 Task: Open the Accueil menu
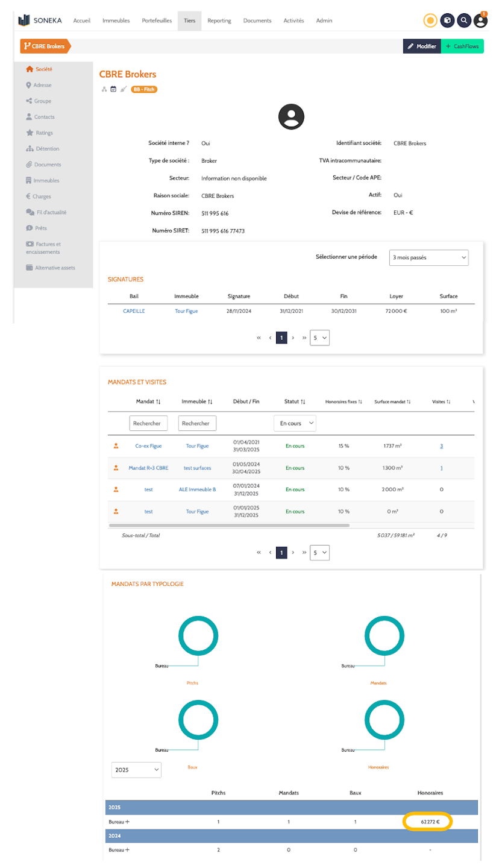(81, 20)
